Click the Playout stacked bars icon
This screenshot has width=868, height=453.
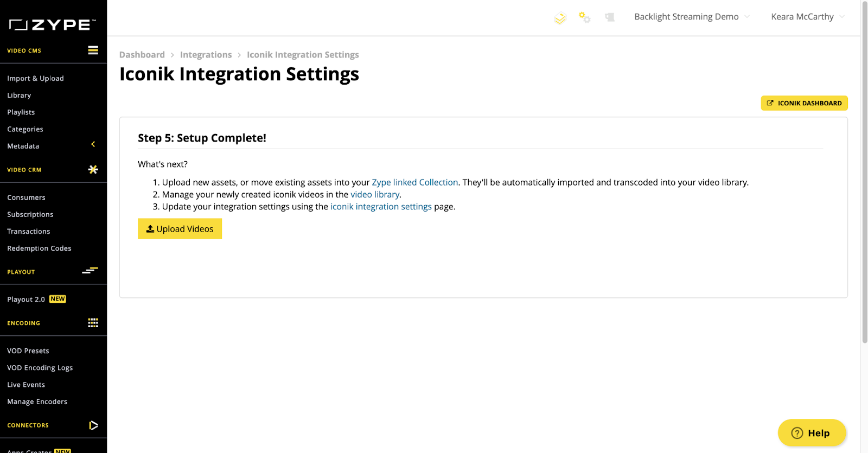90,270
